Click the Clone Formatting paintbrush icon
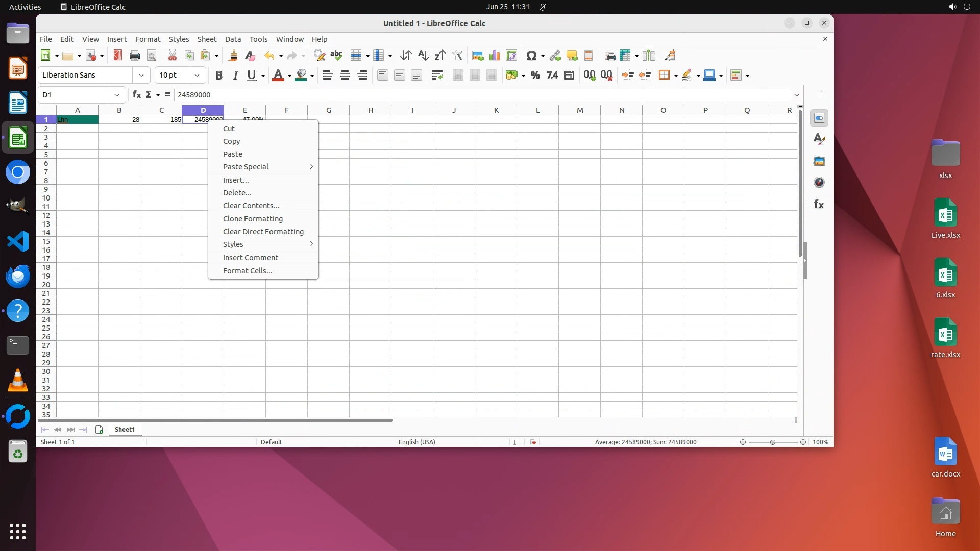980x551 pixels. (233, 56)
